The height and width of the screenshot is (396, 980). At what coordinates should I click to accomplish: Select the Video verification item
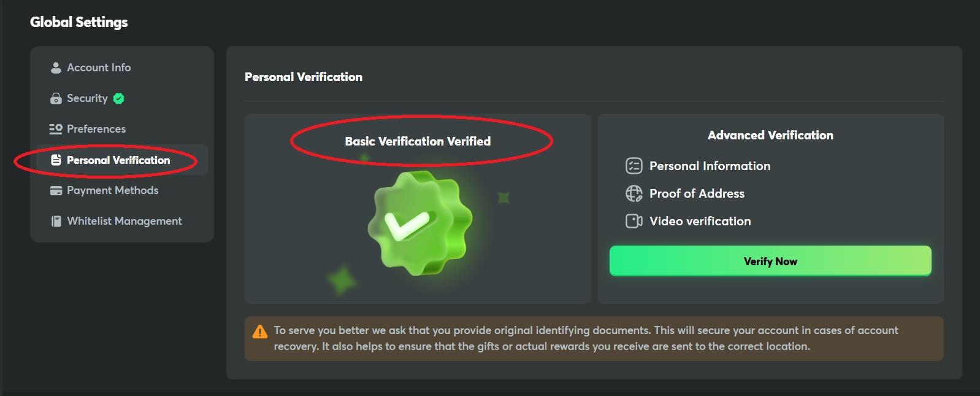(700, 221)
